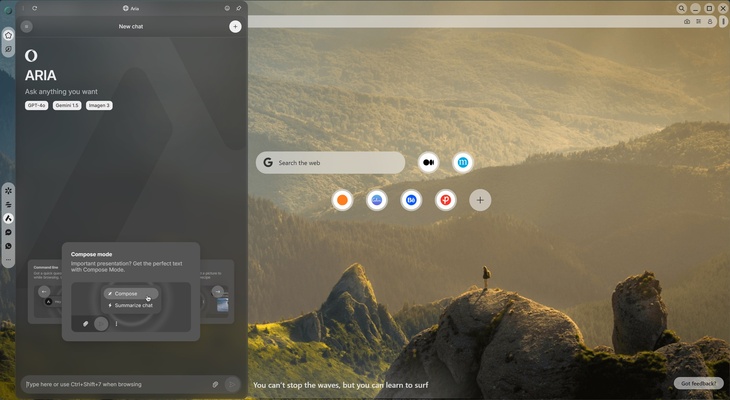730x400 pixels.
Task: Open the orange circle speed dial tile
Action: 342,200
